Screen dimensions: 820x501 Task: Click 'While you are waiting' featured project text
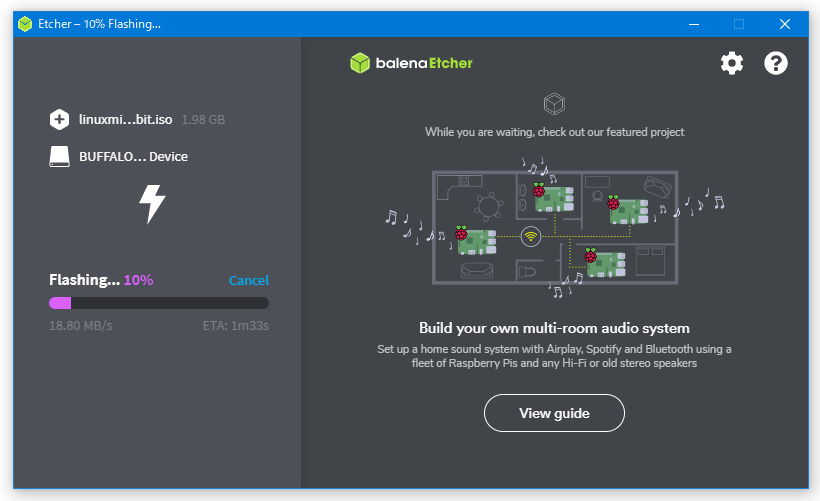click(554, 132)
